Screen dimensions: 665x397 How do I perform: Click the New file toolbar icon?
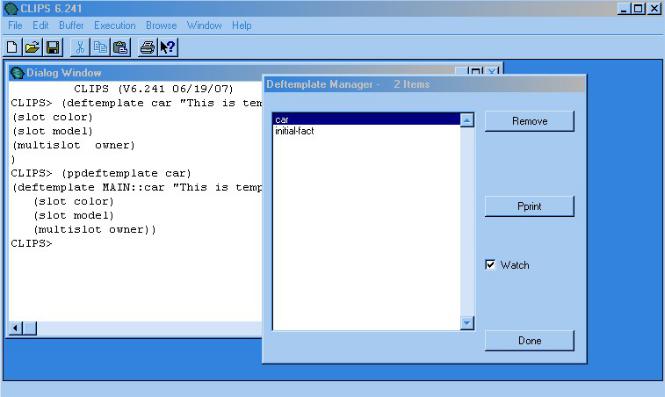12,47
